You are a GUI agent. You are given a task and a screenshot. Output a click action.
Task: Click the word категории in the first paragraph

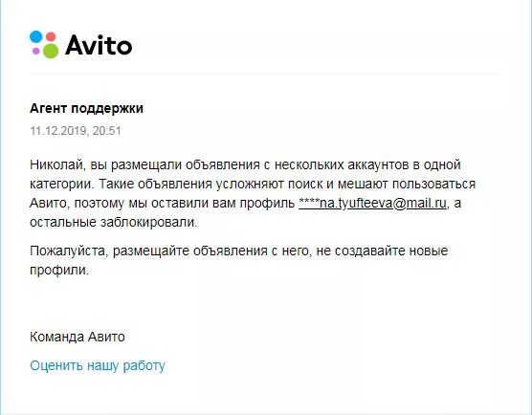pyautogui.click(x=62, y=185)
